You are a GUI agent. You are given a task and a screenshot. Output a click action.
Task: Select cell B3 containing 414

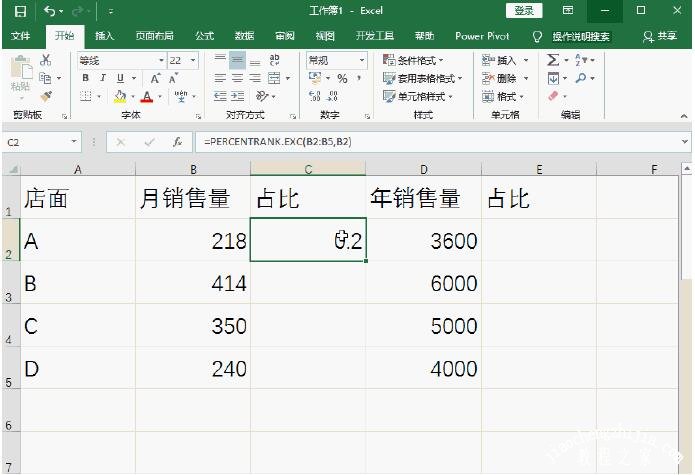(192, 283)
